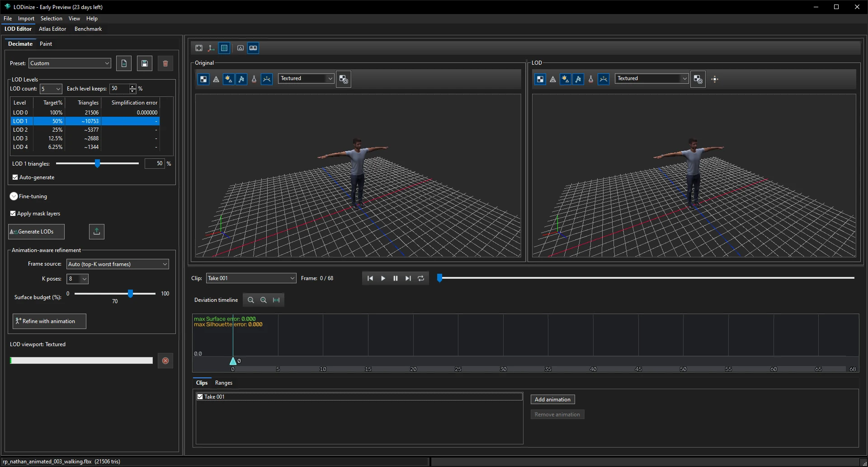This screenshot has height=467, width=868.
Task: Switch to the Atlas Editor tab
Action: pyautogui.click(x=52, y=29)
